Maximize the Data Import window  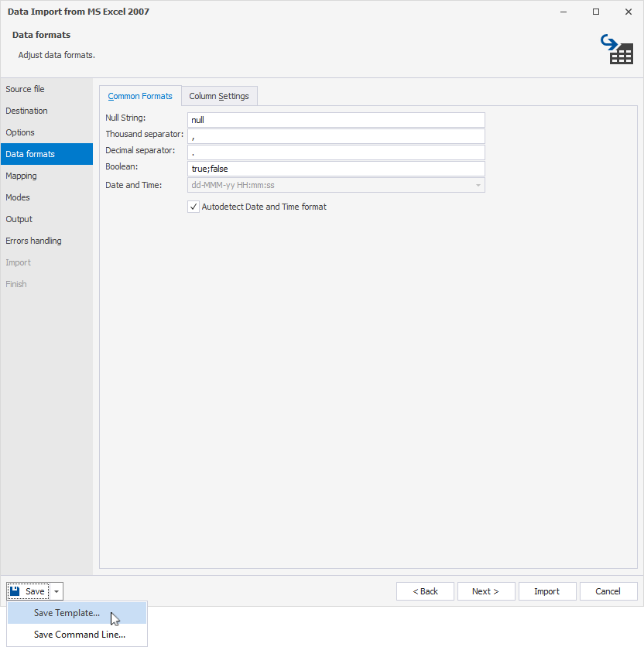[596, 12]
